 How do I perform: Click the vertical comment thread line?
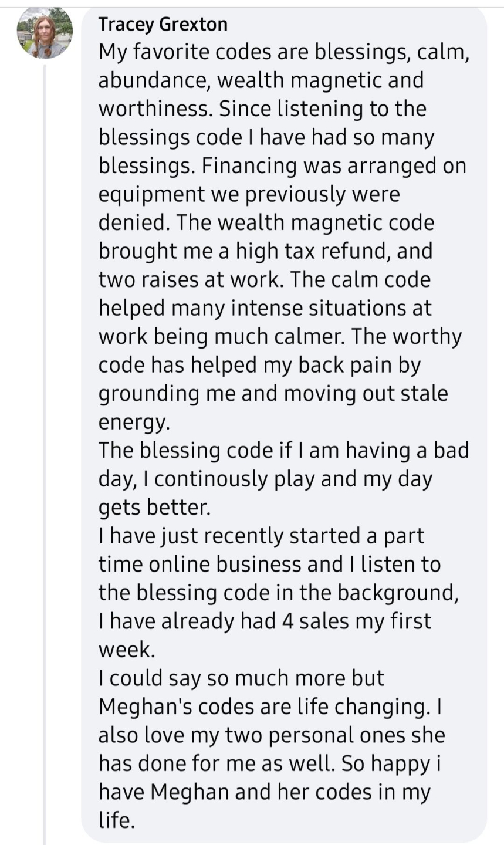[x=45, y=455]
